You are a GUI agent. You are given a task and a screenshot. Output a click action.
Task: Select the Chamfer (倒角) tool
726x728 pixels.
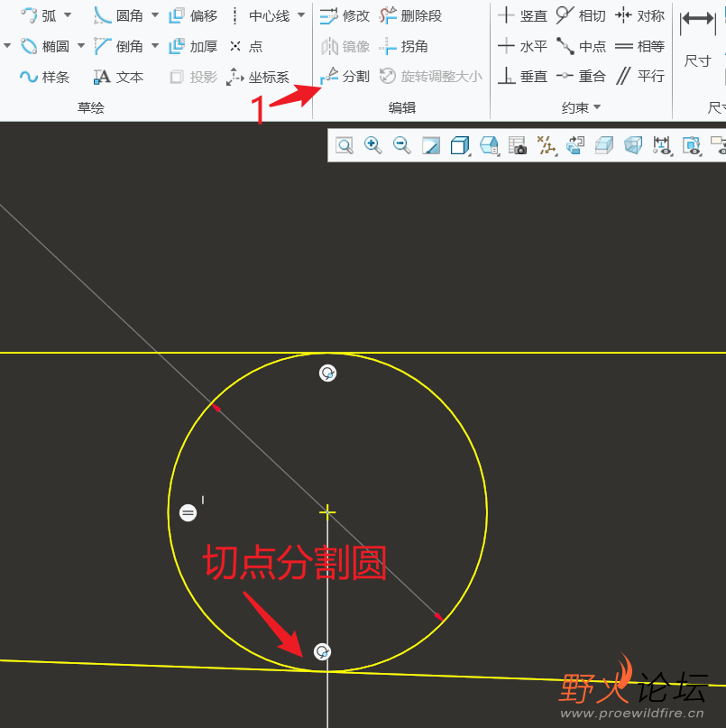pyautogui.click(x=118, y=46)
